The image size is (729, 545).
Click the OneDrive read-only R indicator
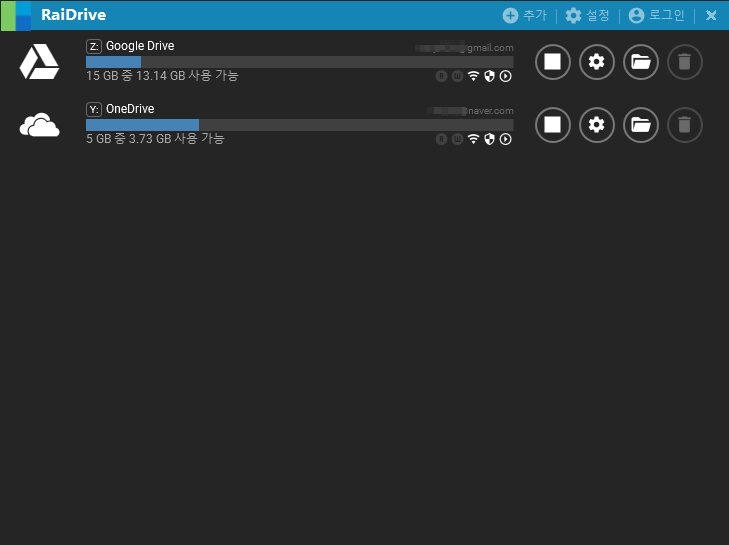pyautogui.click(x=441, y=139)
